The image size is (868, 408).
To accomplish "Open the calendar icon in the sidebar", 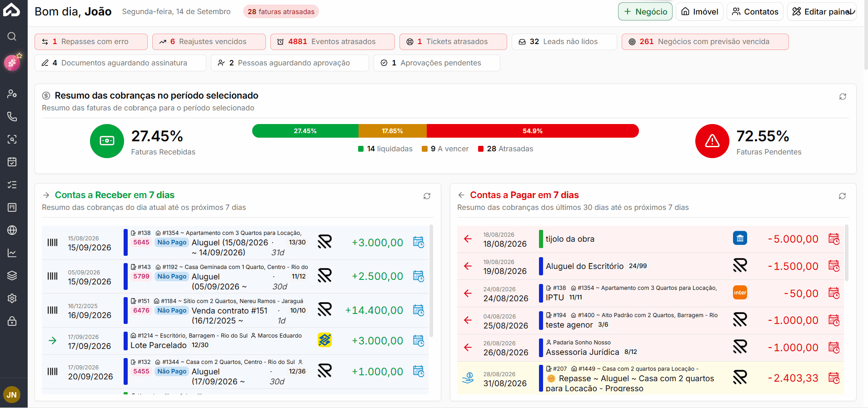I will [12, 162].
